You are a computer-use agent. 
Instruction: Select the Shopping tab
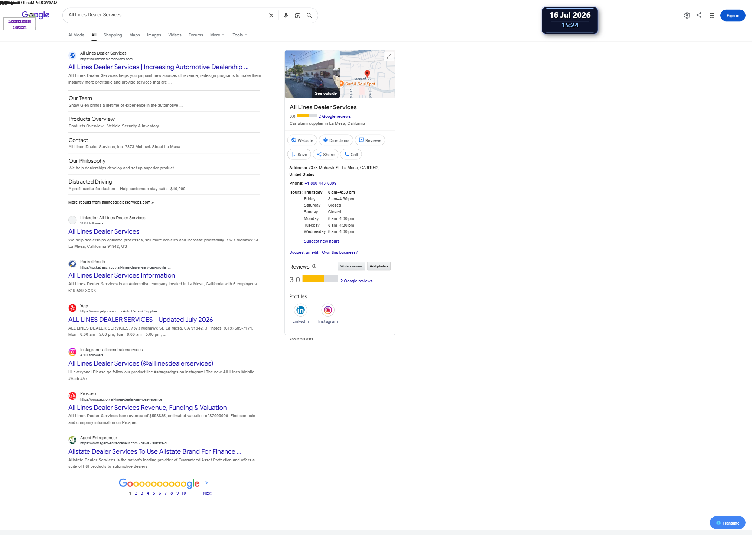(x=113, y=35)
